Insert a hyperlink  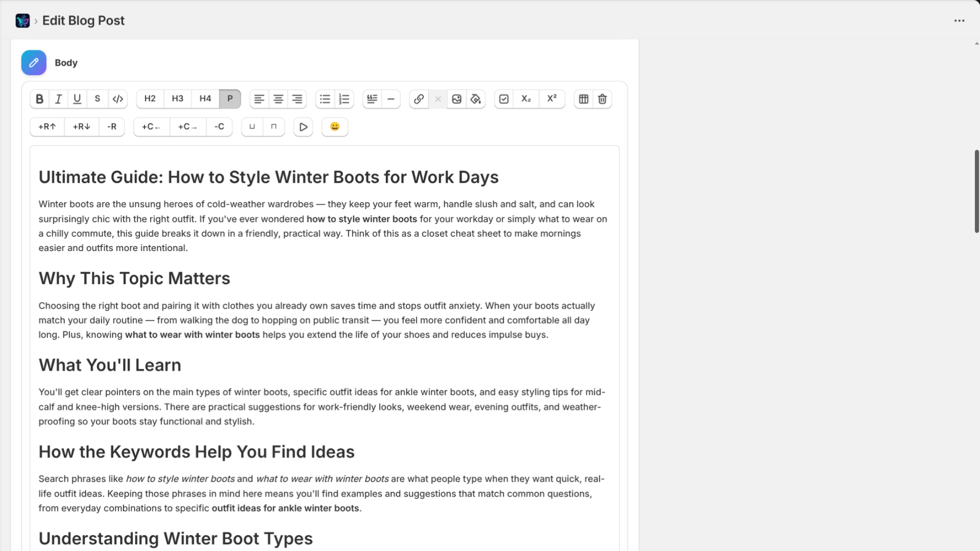(x=419, y=98)
